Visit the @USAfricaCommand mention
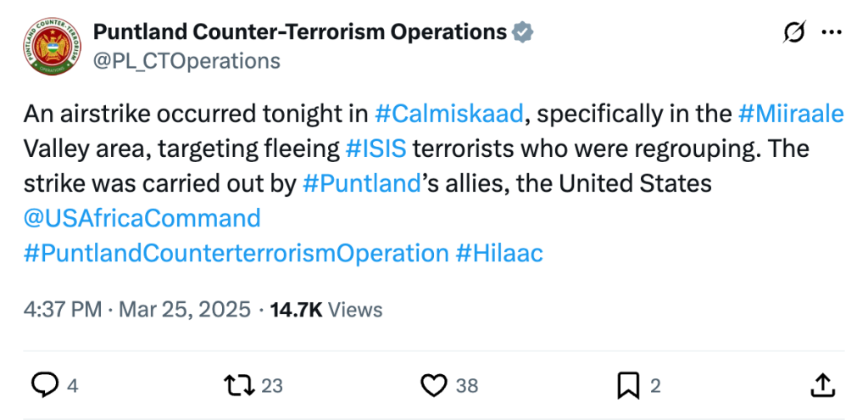 click(x=142, y=218)
